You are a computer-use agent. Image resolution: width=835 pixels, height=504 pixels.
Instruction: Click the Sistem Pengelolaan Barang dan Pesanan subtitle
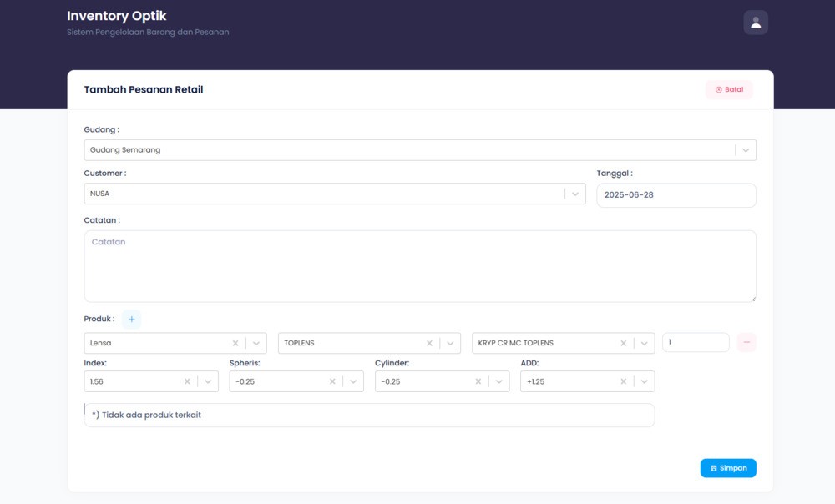(x=148, y=32)
